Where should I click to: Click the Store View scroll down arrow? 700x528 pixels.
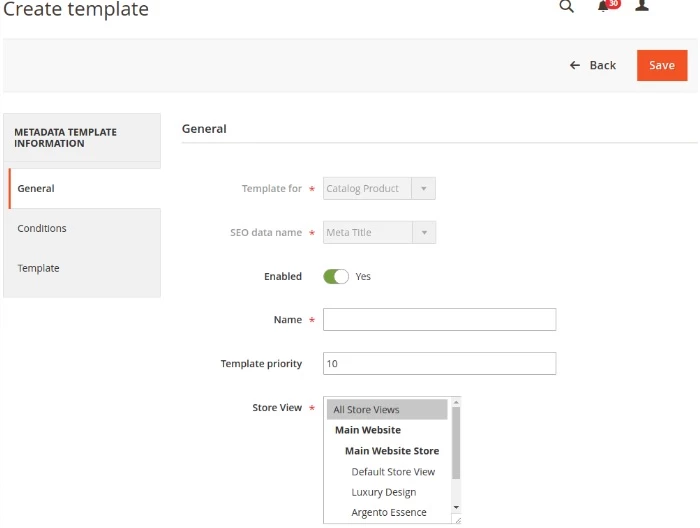point(456,507)
